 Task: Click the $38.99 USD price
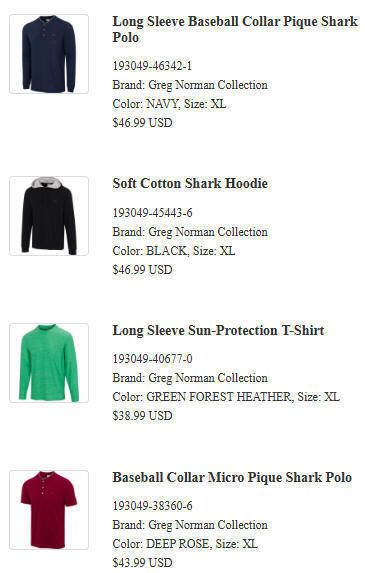pyautogui.click(x=142, y=416)
